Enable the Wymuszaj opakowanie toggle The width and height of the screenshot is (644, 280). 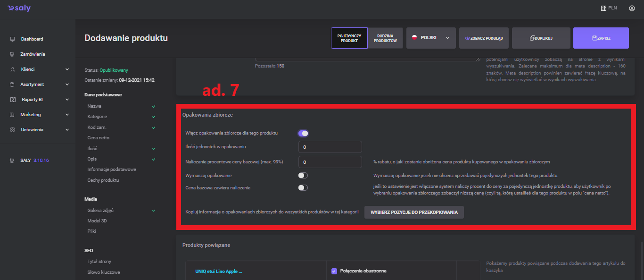(x=303, y=175)
